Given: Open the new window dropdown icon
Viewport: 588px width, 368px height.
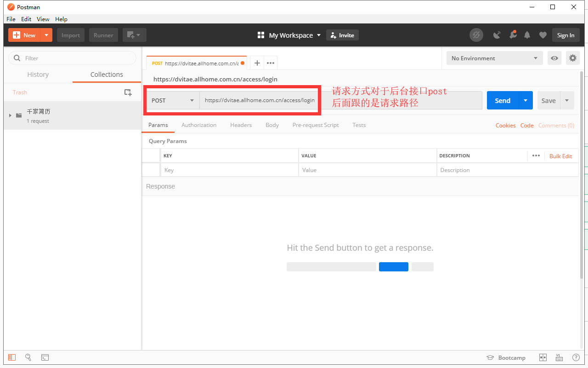Looking at the screenshot, I should coord(135,35).
